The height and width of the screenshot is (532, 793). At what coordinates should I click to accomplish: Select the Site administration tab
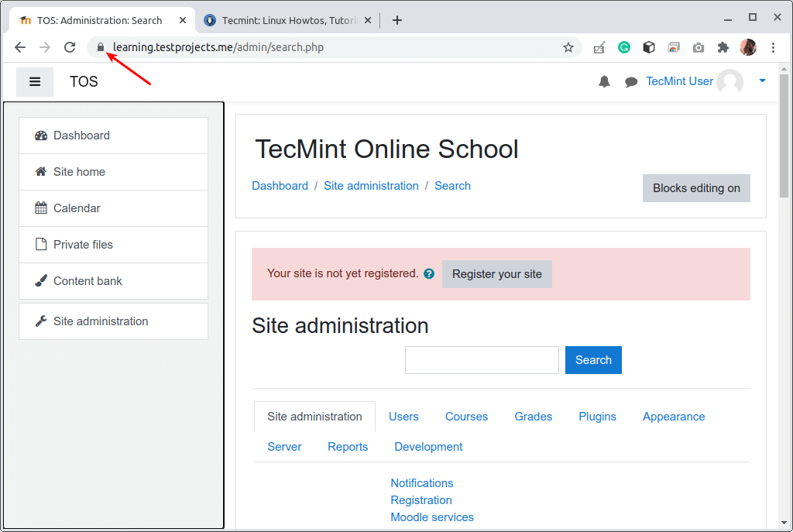click(x=314, y=416)
